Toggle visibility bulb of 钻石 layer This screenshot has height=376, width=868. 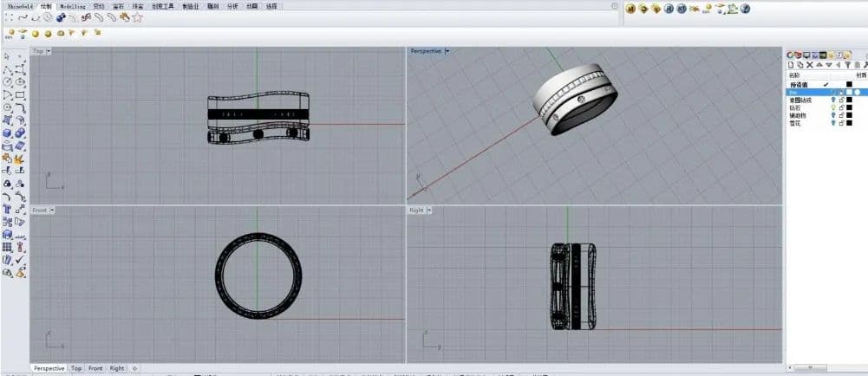click(x=832, y=107)
